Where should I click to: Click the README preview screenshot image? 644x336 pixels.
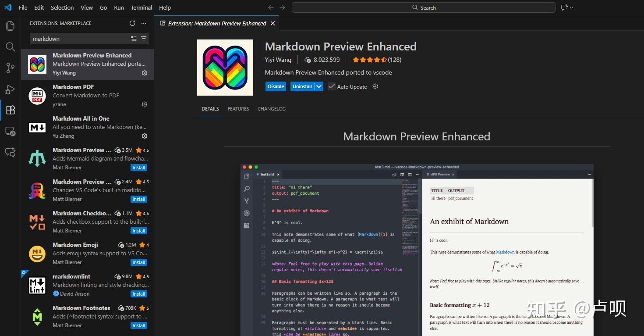pos(417,250)
